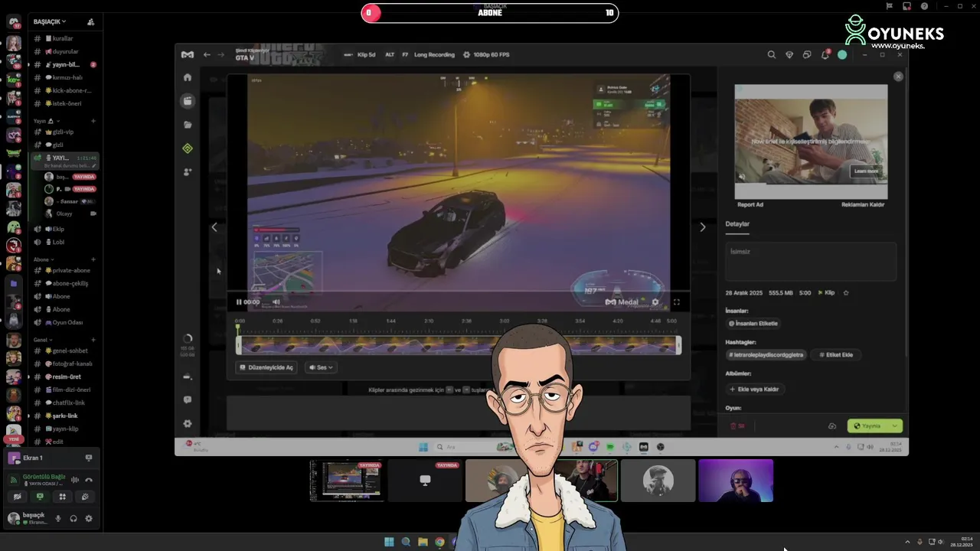This screenshot has width=980, height=551.
Task: Open BAŞIAÇIK server dropdown in Discord
Action: (51, 21)
